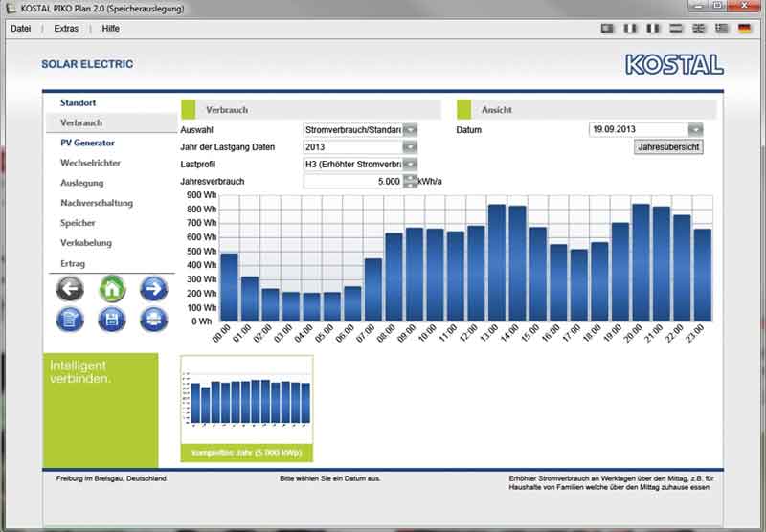Click the Verbrauch section header
The width and height of the screenshot is (766, 532).
pos(311,110)
